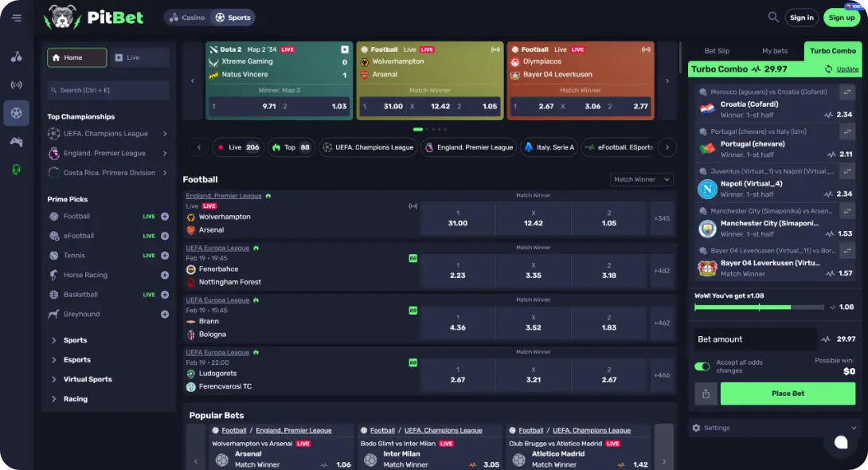Click green stats icon on Fenerbahce match

413,258
